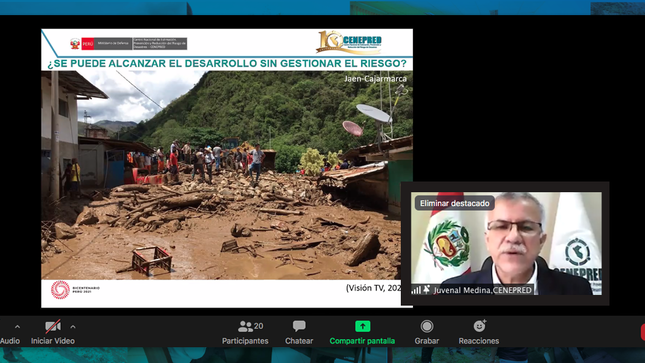This screenshot has width=645, height=363.
Task: Expand the audio options chevron
Action: click(x=17, y=327)
